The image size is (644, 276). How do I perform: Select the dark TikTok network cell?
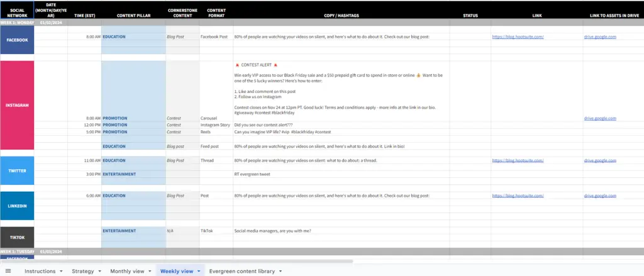click(x=17, y=237)
